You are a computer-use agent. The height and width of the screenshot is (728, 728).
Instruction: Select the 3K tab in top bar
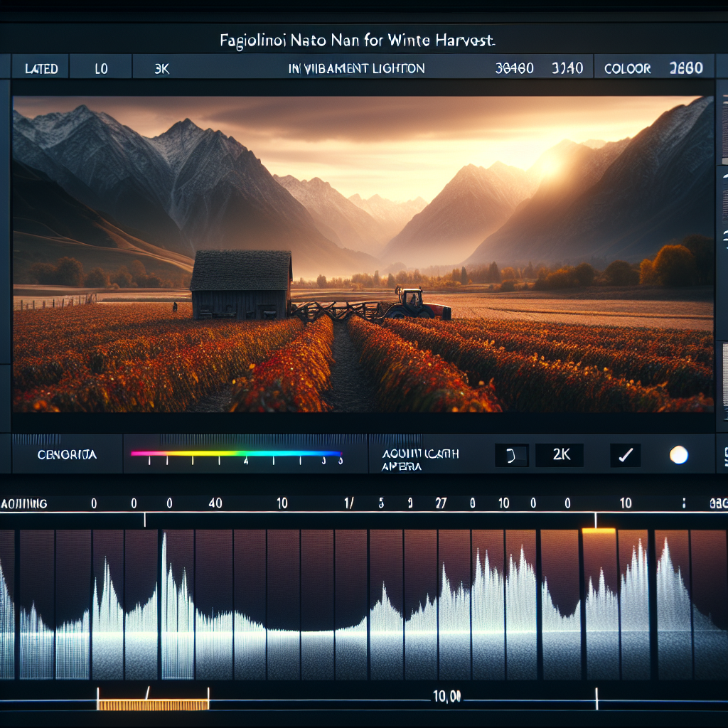pyautogui.click(x=161, y=69)
